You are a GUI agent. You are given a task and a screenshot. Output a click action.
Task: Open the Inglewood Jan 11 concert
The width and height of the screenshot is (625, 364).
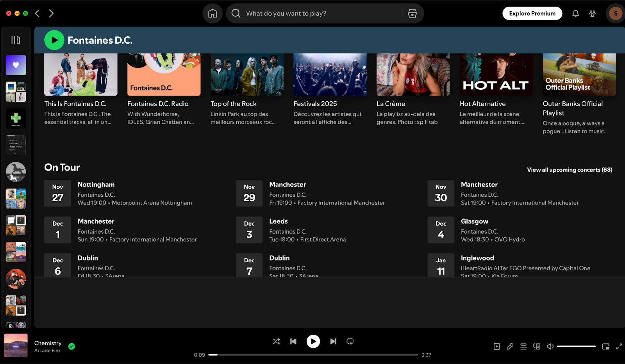click(518, 265)
